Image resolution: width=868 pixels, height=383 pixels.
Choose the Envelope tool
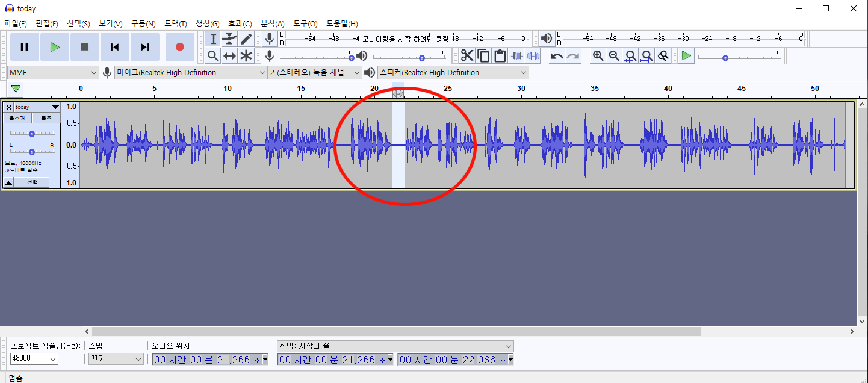point(229,39)
